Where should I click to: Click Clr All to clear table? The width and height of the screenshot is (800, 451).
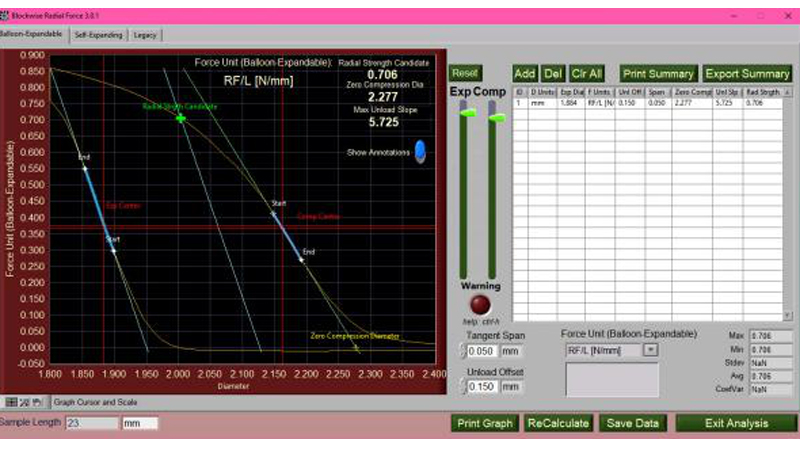pos(586,73)
